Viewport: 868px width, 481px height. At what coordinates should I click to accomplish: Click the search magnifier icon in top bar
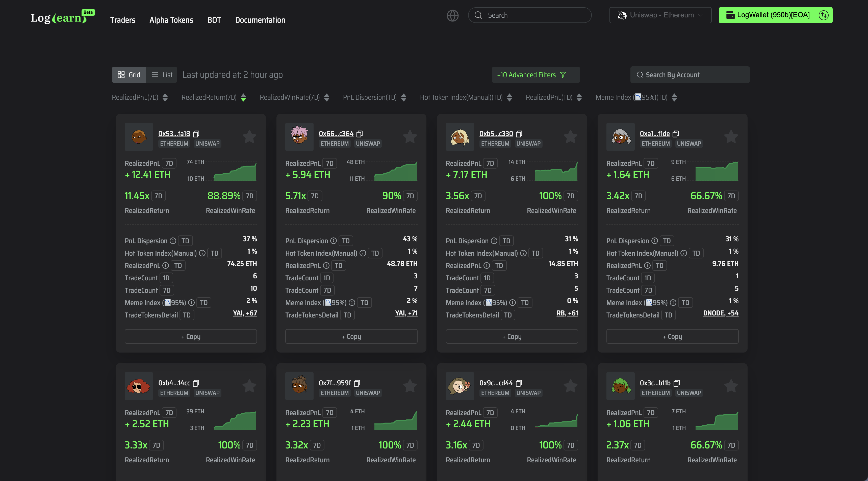point(478,15)
